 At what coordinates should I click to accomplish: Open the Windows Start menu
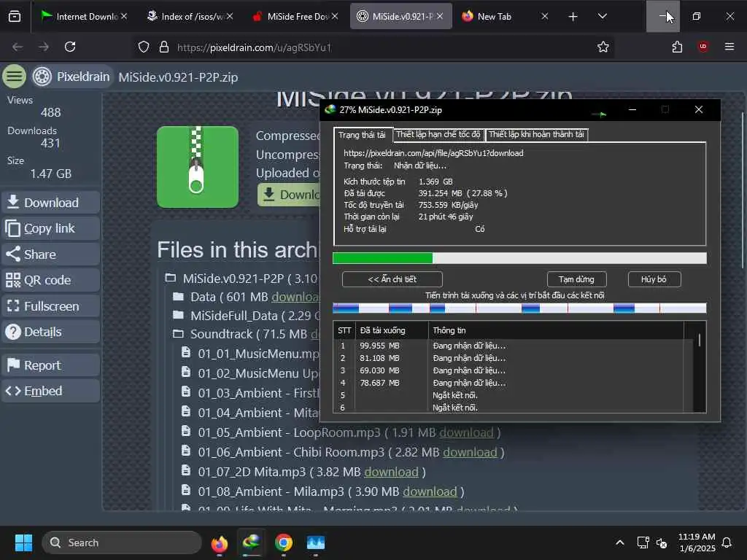point(23,542)
